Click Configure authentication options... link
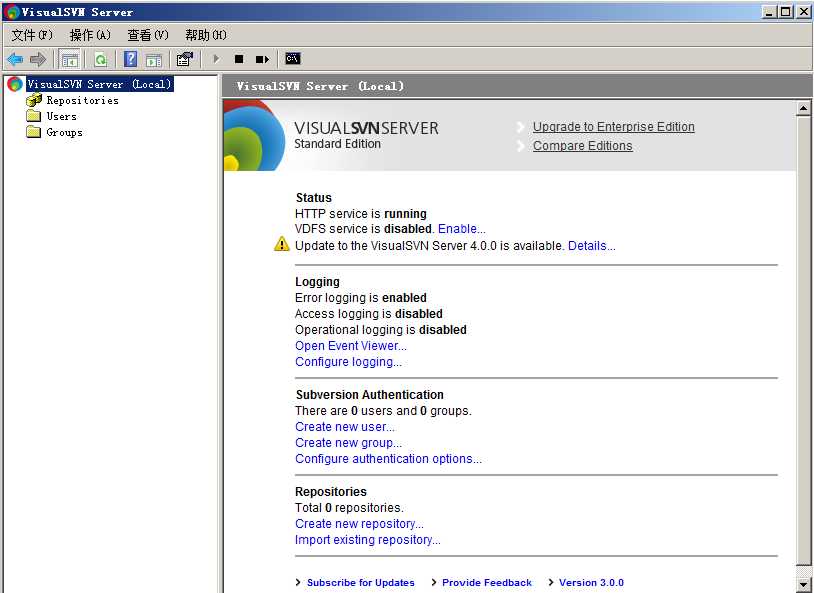Viewport: 814px width, 593px height. point(388,459)
